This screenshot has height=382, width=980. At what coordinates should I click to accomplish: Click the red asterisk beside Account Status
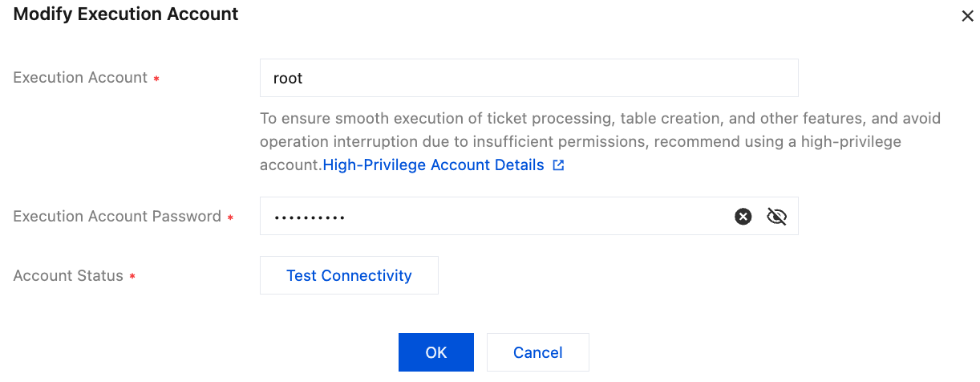point(132,277)
